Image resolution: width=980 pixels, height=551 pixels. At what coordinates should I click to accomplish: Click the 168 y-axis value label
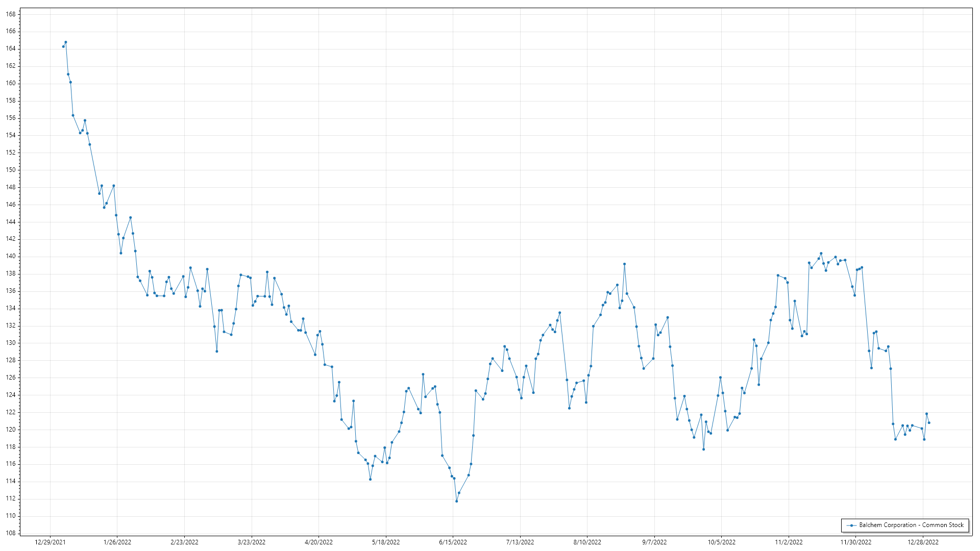(11, 14)
